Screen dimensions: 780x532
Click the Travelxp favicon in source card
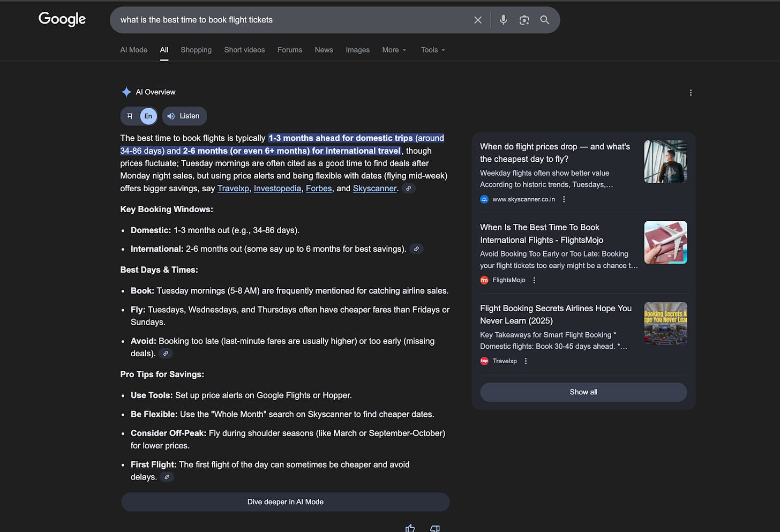pyautogui.click(x=484, y=361)
